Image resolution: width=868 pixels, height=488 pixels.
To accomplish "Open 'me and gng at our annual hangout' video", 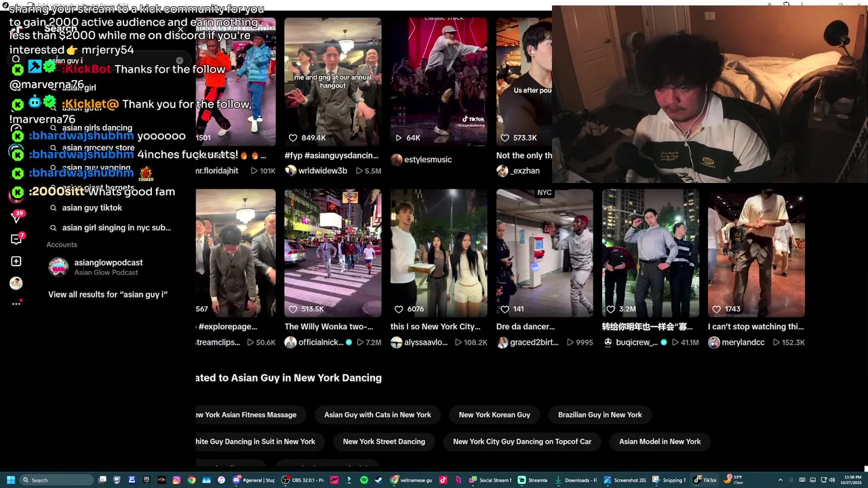I will point(333,81).
